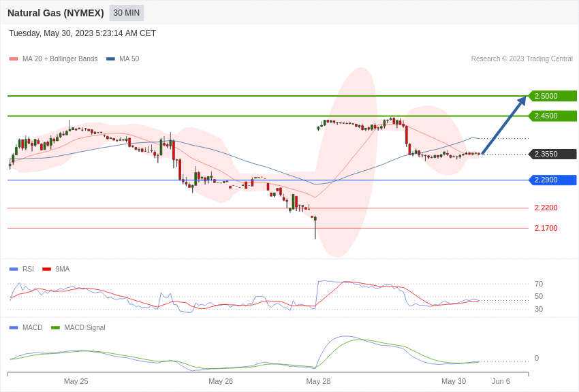Click the 2.1700 red support value
The image size is (579, 392).
tap(546, 228)
